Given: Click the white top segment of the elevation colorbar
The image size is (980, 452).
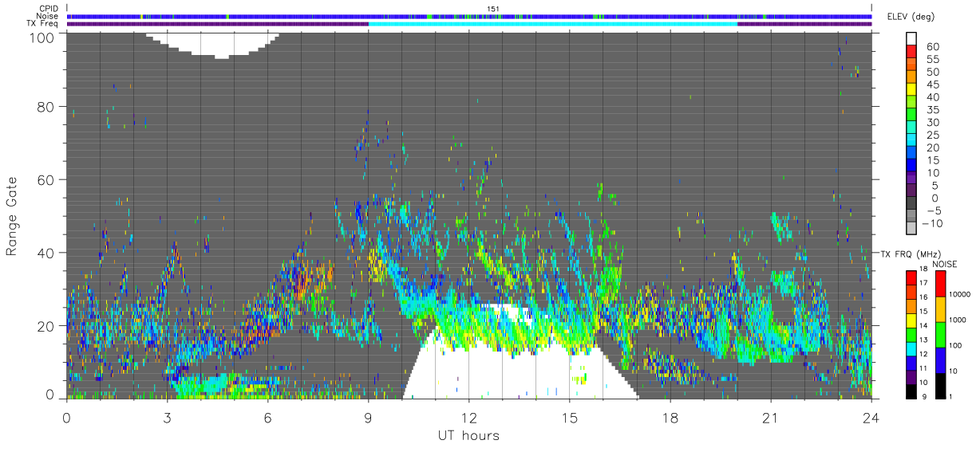Looking at the screenshot, I should point(911,38).
